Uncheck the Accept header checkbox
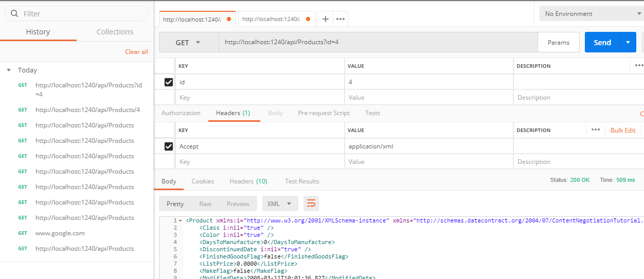Viewport: 644px width, 279px height. (168, 146)
